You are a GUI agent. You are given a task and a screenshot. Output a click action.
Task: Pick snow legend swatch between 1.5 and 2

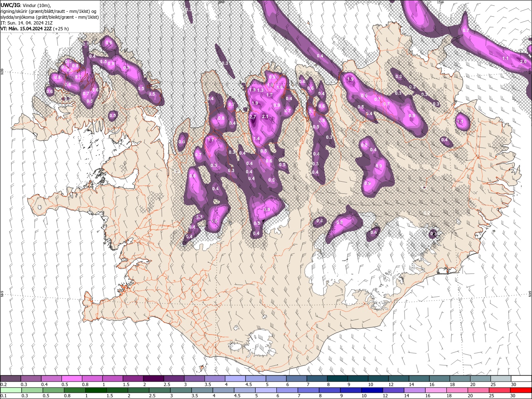click(133, 379)
